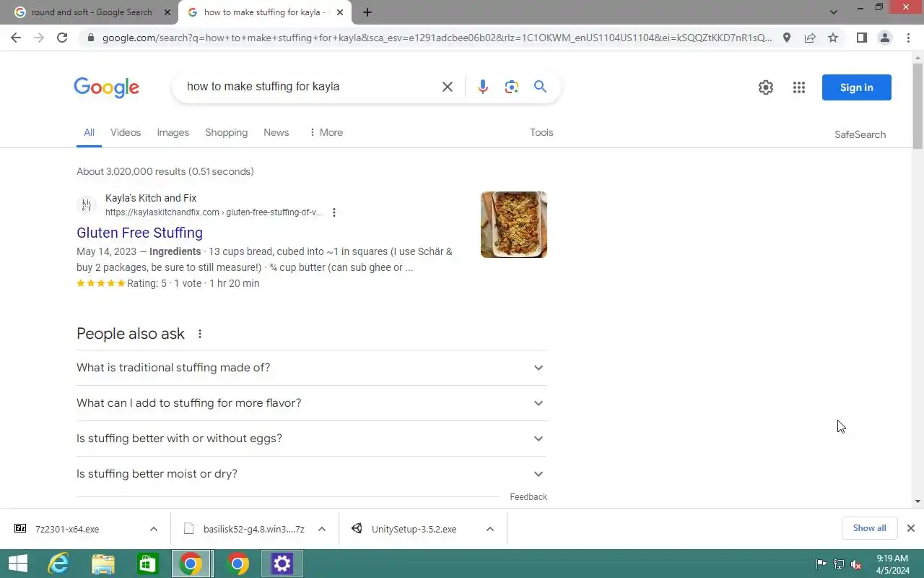Expand 'What can I add to stuffing for more flavor?'
Image resolution: width=924 pixels, height=578 pixels.
point(312,403)
